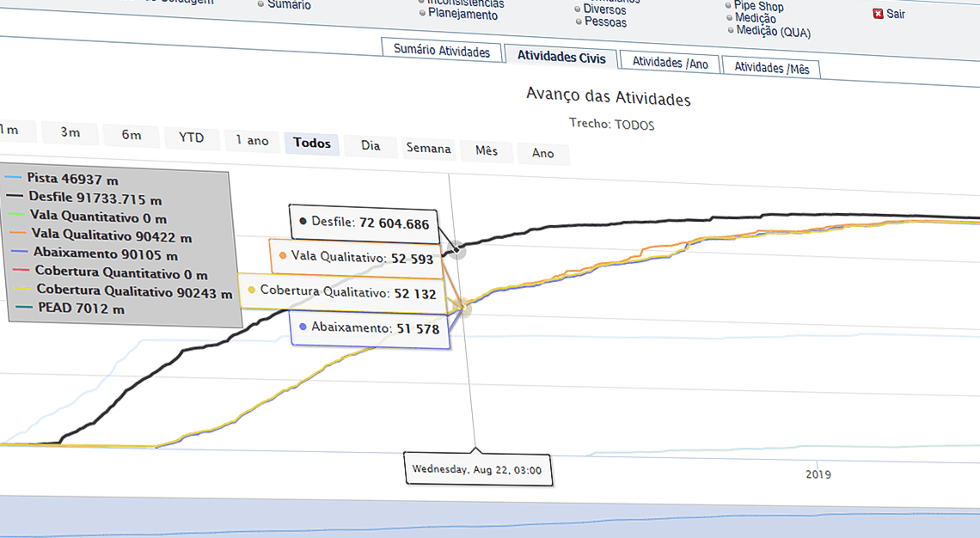
Task: Click the navigator strip at chart bottom
Action: coord(490,516)
